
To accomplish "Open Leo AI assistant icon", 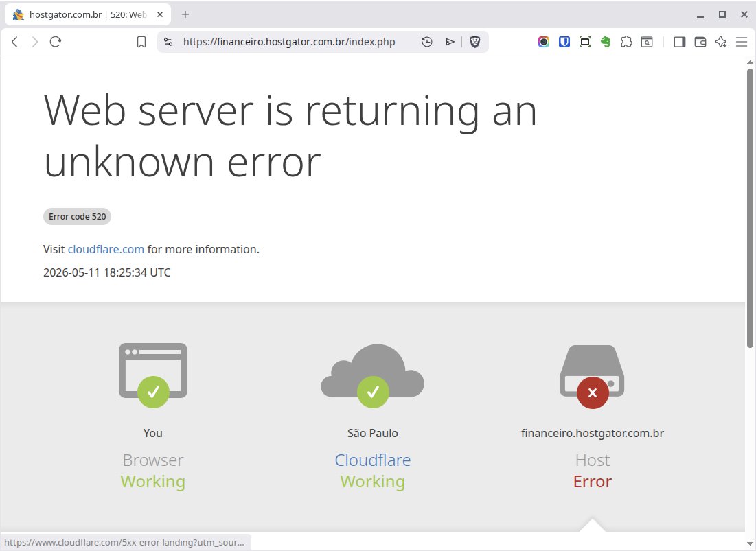I will (721, 42).
